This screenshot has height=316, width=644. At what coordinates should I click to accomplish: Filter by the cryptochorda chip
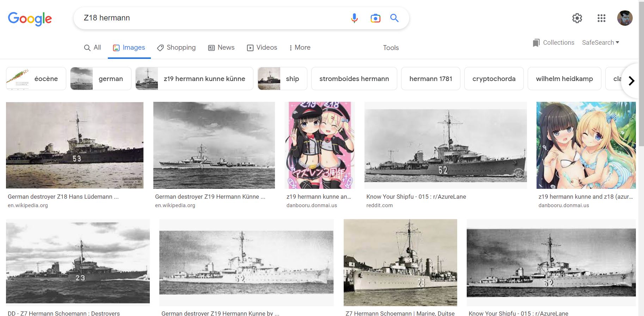coord(494,79)
